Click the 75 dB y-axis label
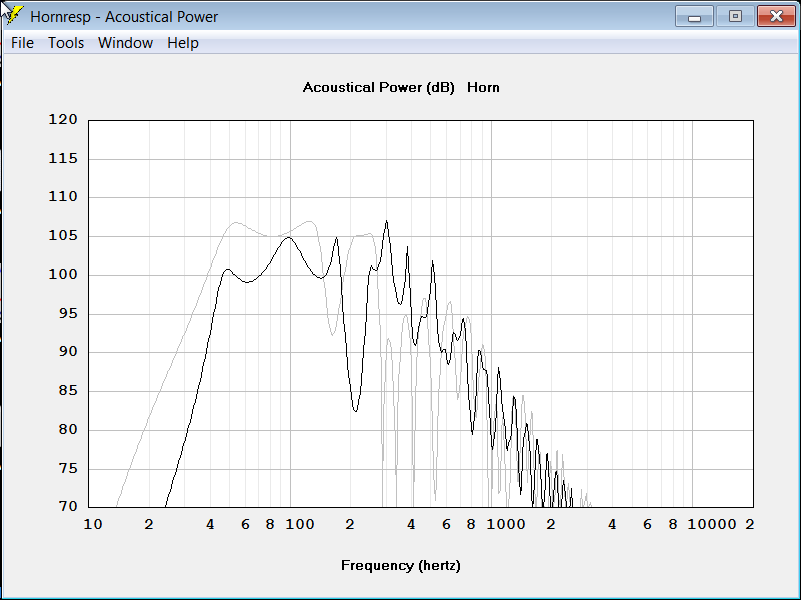This screenshot has height=600, width=801. coord(68,468)
